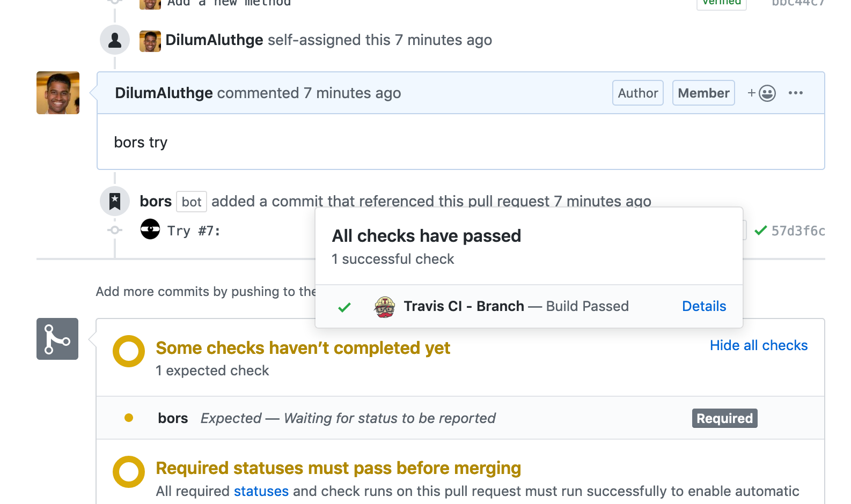Click the person assignee timeline icon
The width and height of the screenshot is (851, 504).
pos(115,40)
